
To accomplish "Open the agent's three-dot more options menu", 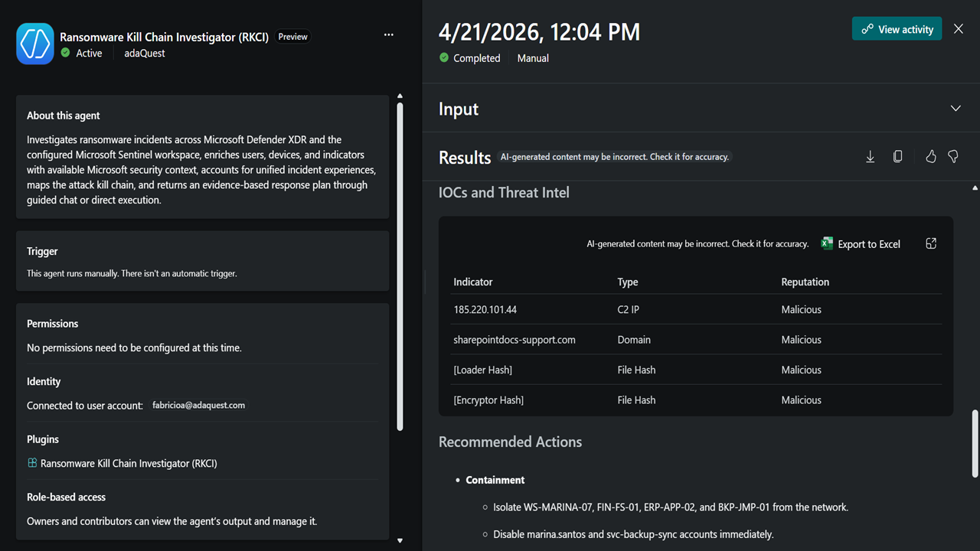I will [x=389, y=35].
